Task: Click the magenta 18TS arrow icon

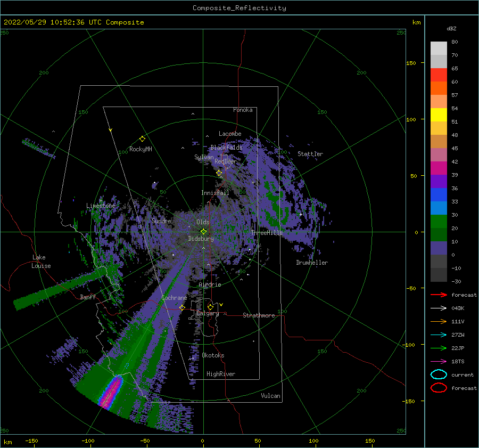Action: [x=439, y=362]
